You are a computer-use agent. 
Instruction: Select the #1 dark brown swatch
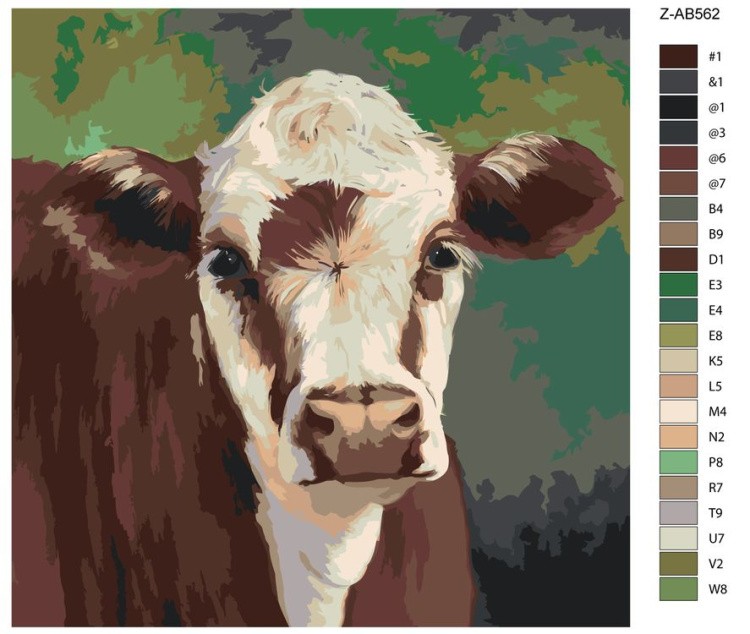click(678, 56)
